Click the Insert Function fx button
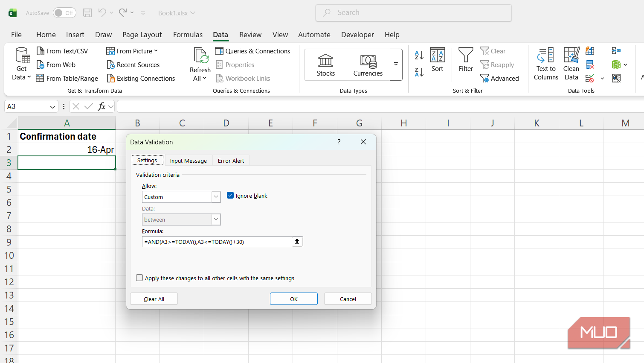Image resolution: width=644 pixels, height=363 pixels. pos(102,106)
